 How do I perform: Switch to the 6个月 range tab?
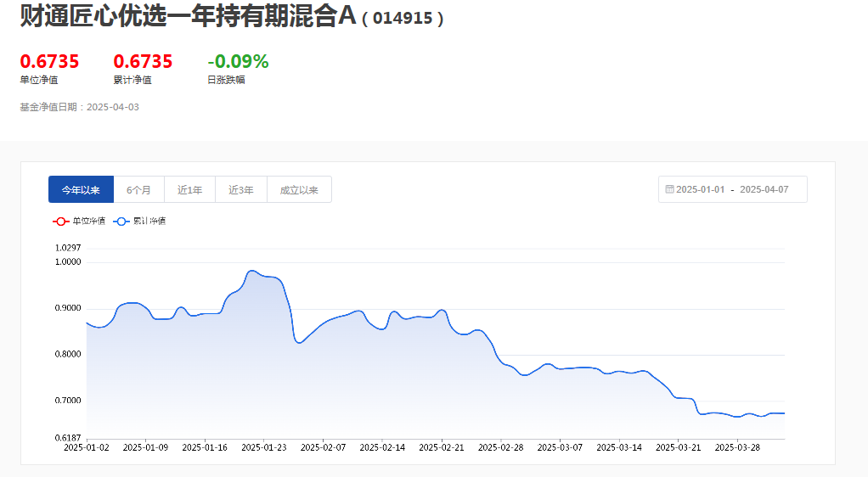coord(139,190)
